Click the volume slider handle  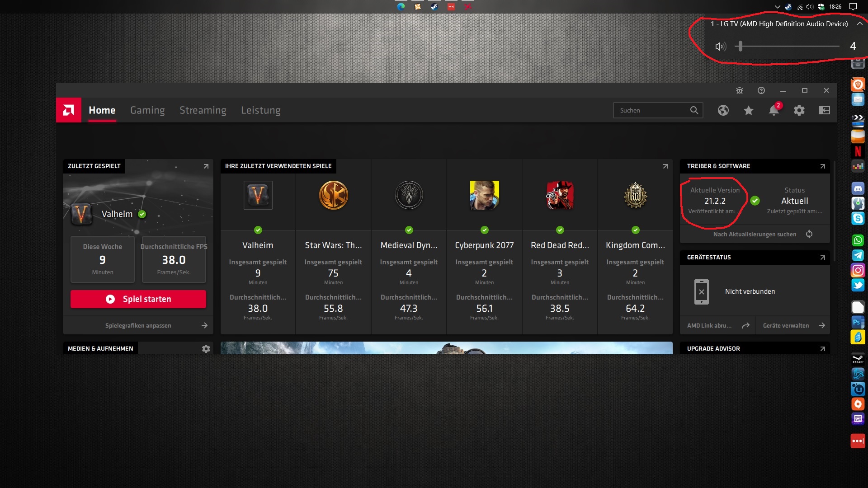coord(740,46)
